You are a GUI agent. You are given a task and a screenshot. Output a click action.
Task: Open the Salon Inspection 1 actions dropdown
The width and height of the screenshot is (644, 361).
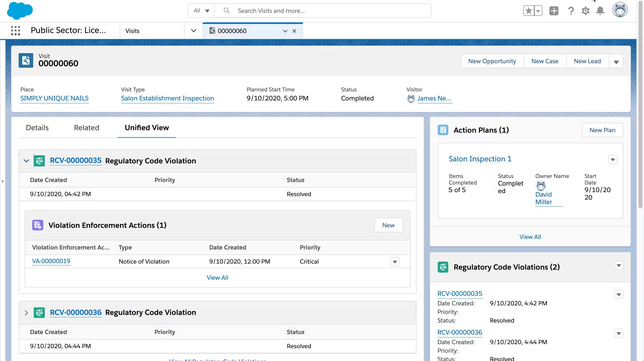[613, 160]
